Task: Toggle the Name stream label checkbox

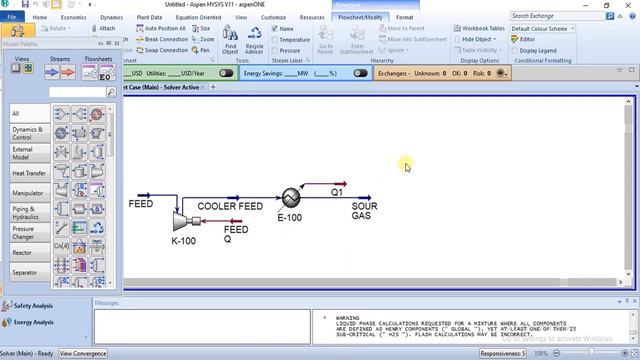Action: pyautogui.click(x=275, y=29)
